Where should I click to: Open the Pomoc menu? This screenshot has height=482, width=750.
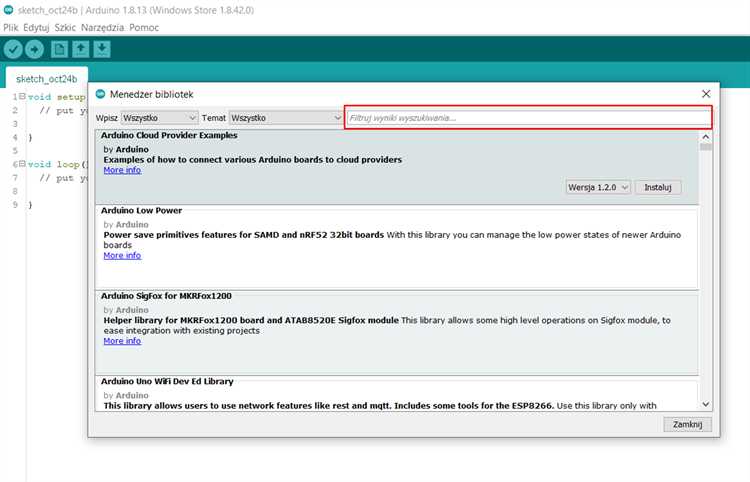click(x=144, y=27)
